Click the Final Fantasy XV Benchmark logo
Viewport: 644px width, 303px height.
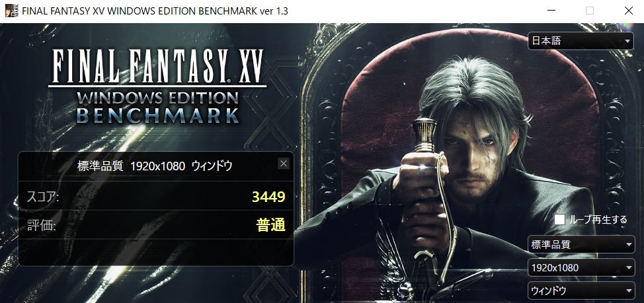click(x=158, y=86)
